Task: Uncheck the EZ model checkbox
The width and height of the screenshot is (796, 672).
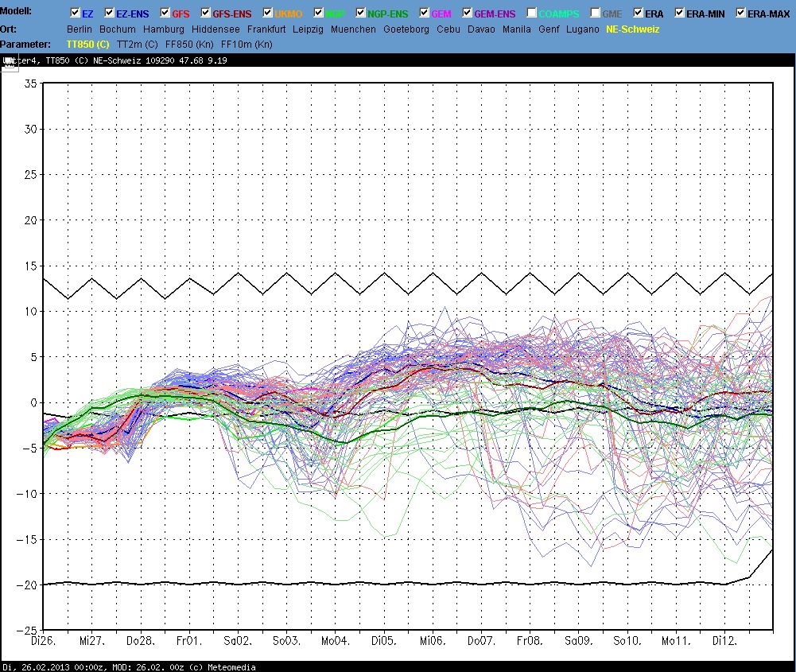Action: (x=76, y=14)
